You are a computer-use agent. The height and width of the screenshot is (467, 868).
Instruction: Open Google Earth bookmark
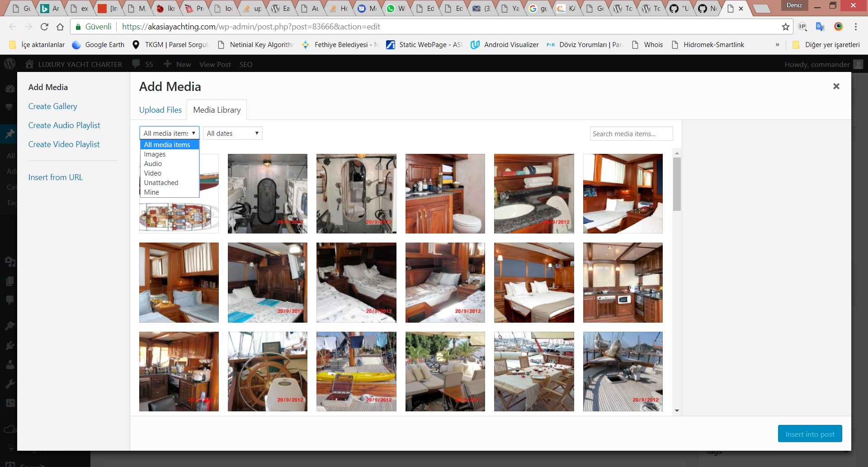(x=98, y=45)
